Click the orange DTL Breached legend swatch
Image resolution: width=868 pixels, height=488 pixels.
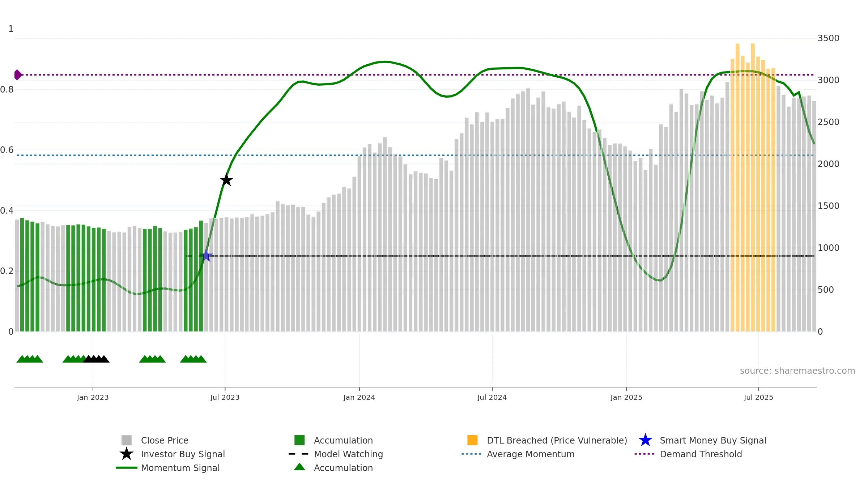472,440
